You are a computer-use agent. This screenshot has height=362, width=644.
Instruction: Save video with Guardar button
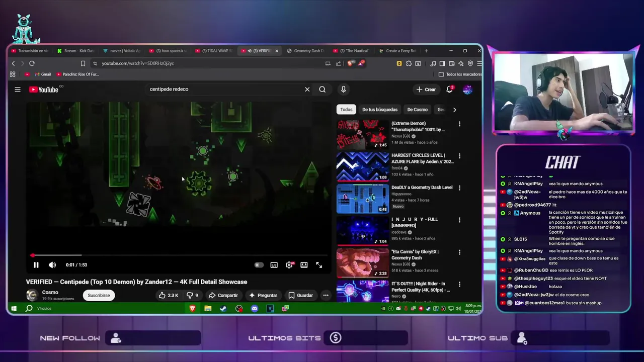(x=300, y=295)
